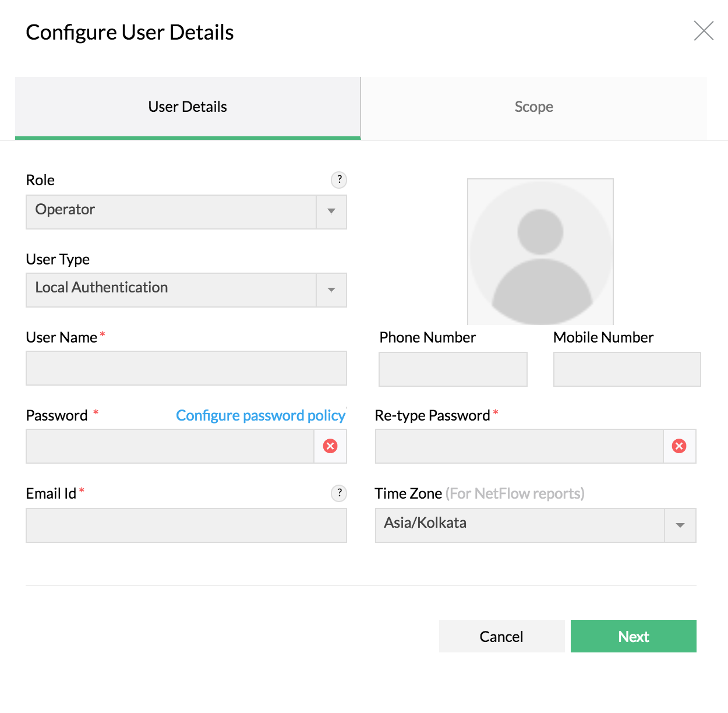Open the Time Zone dropdown showing Asia/Kolkata

click(680, 525)
